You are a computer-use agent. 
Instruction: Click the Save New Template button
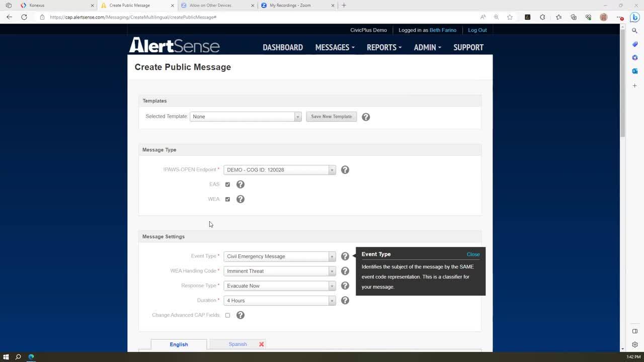click(331, 117)
